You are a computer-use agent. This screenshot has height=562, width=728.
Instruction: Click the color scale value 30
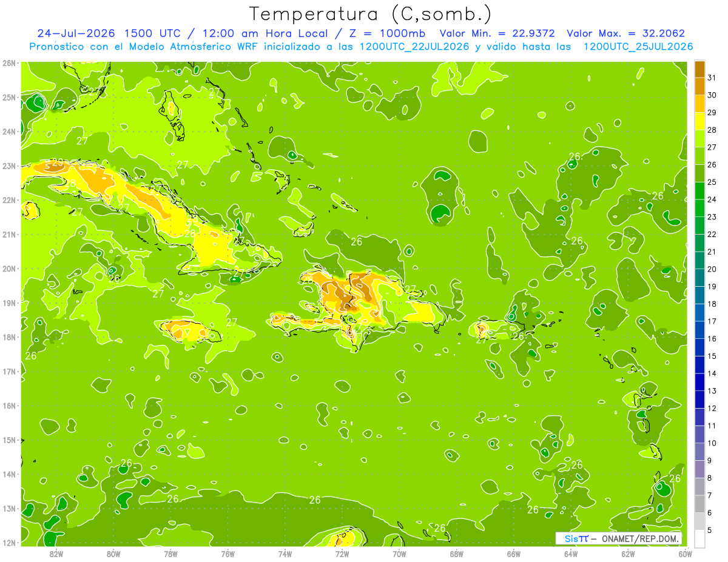point(712,95)
